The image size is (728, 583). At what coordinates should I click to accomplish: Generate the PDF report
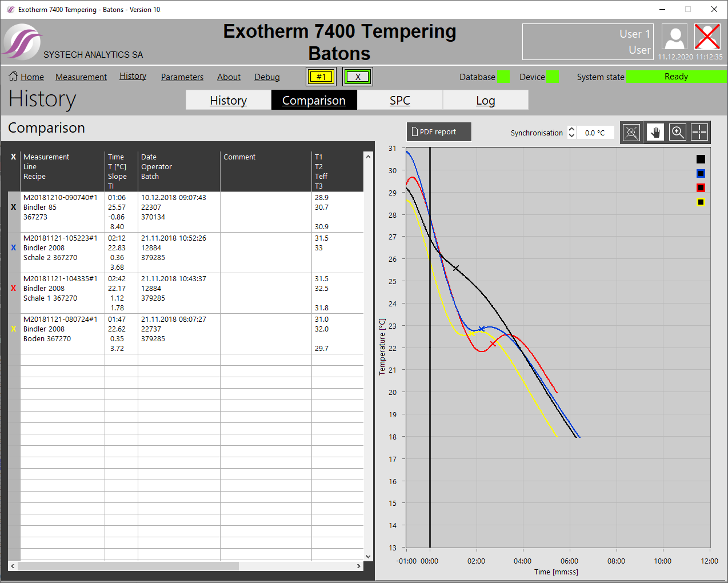(439, 132)
